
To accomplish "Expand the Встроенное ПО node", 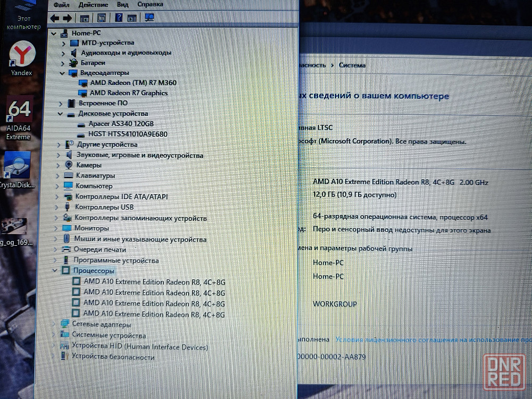I will coord(61,104).
